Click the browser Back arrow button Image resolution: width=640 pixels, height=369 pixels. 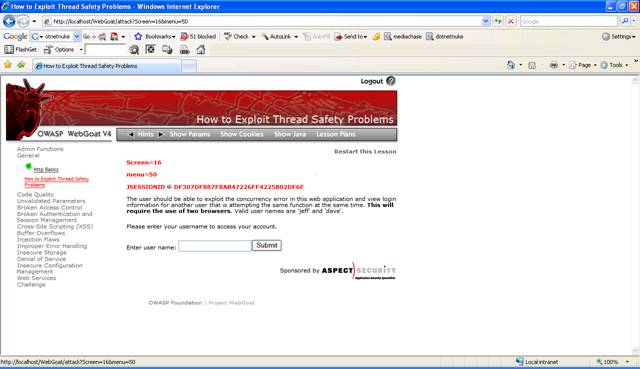point(9,21)
